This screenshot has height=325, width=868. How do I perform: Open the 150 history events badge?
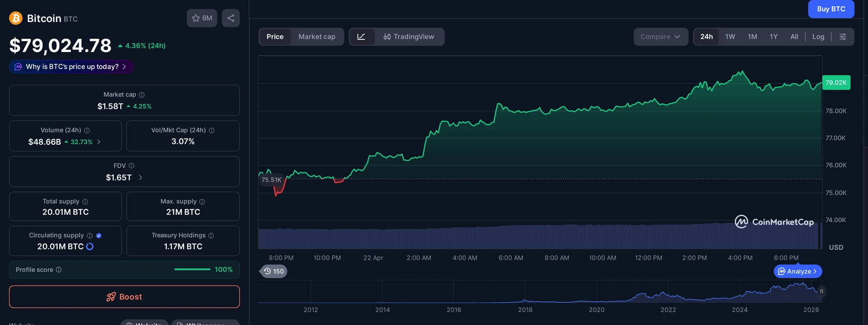tap(274, 272)
